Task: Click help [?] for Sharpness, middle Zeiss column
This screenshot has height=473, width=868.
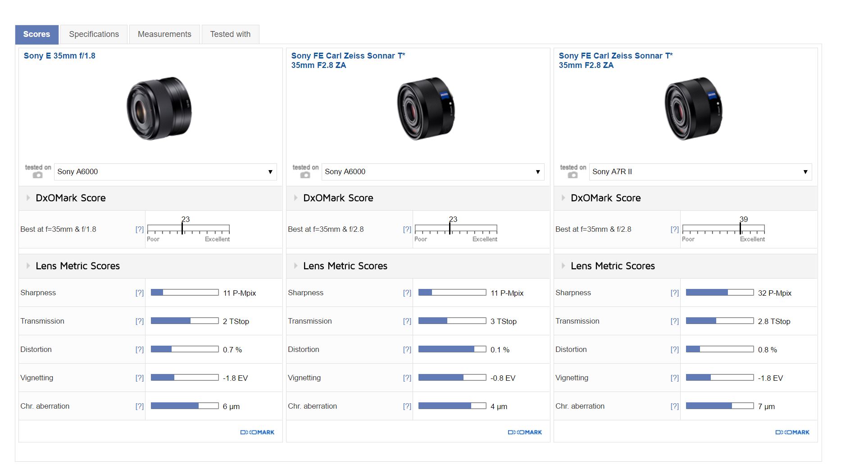Action: click(x=407, y=293)
